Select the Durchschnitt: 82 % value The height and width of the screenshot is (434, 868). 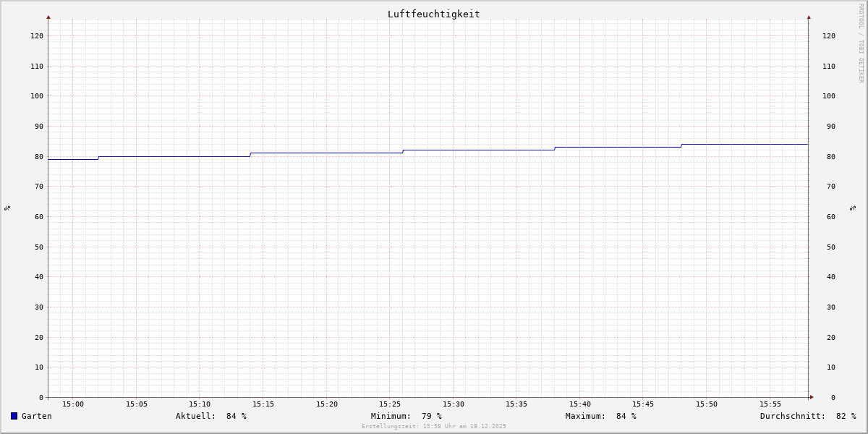click(808, 416)
